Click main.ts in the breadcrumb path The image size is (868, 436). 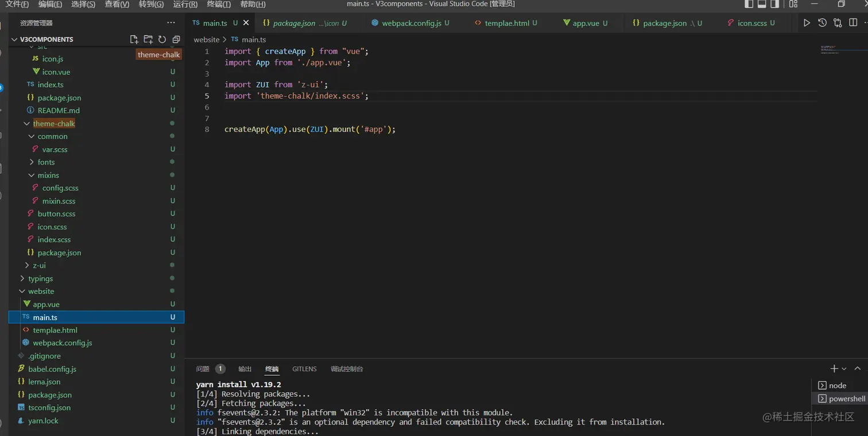point(254,40)
